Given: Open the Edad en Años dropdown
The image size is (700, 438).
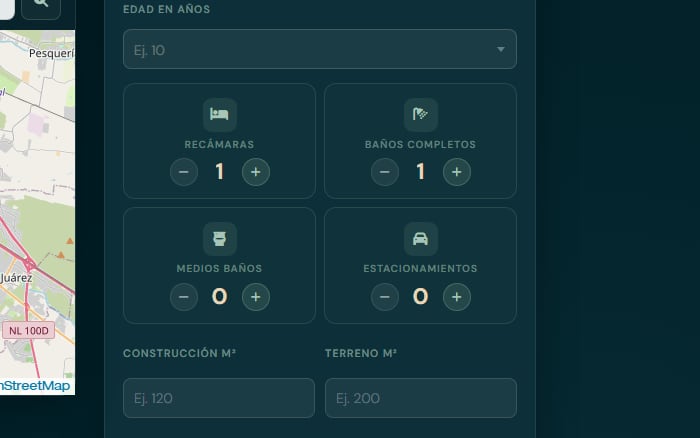Looking at the screenshot, I should [320, 49].
